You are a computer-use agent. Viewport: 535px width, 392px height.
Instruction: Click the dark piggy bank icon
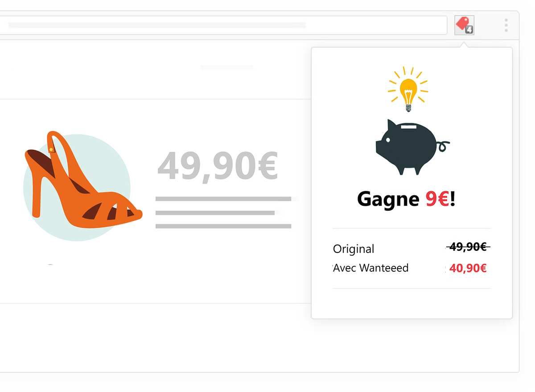[x=412, y=147]
